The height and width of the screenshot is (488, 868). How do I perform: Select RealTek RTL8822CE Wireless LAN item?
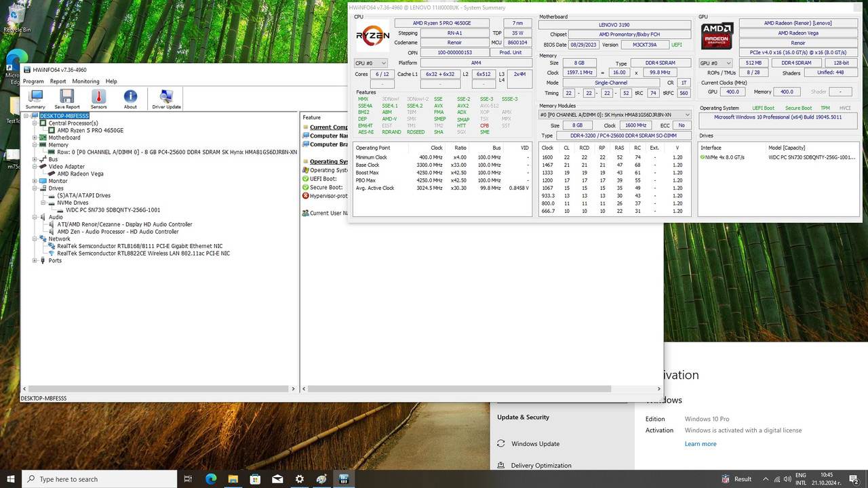click(143, 253)
